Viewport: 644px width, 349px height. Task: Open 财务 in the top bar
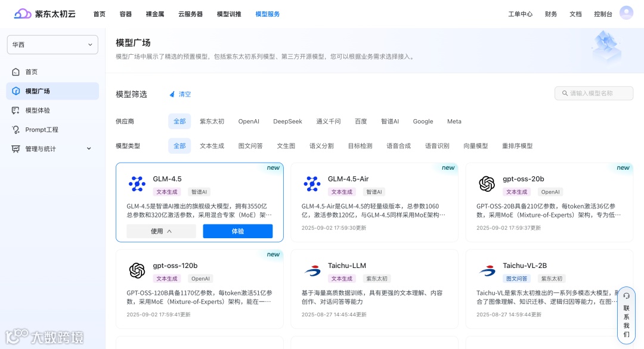click(x=551, y=14)
